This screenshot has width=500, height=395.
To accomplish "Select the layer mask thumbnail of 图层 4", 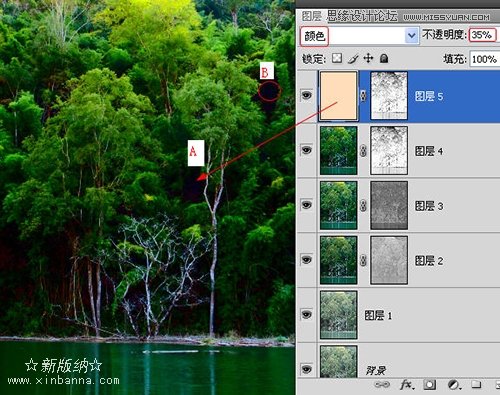I will click(x=389, y=151).
